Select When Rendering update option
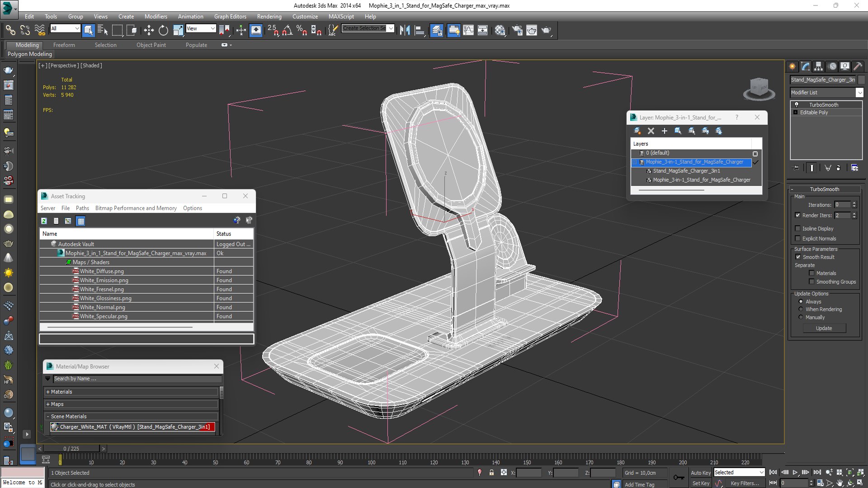The image size is (868, 488). click(801, 309)
